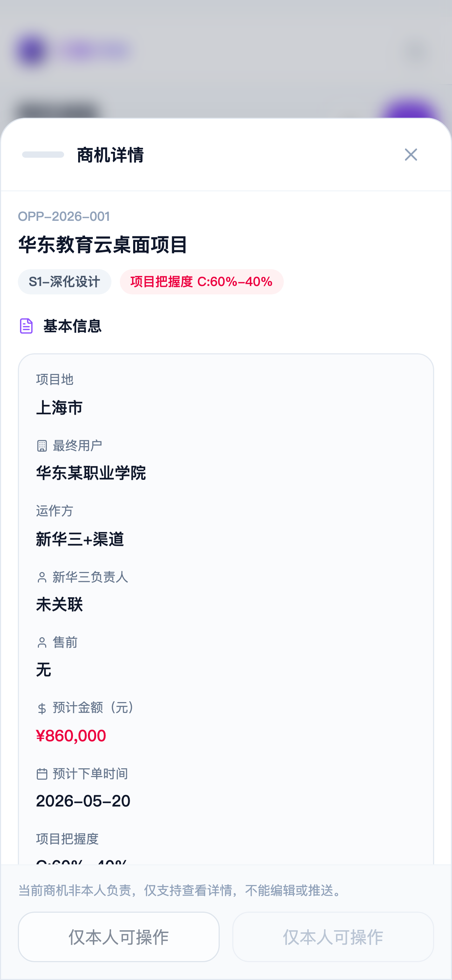The width and height of the screenshot is (452, 980).
Task: Click the 上海市 project location value
Action: (59, 407)
